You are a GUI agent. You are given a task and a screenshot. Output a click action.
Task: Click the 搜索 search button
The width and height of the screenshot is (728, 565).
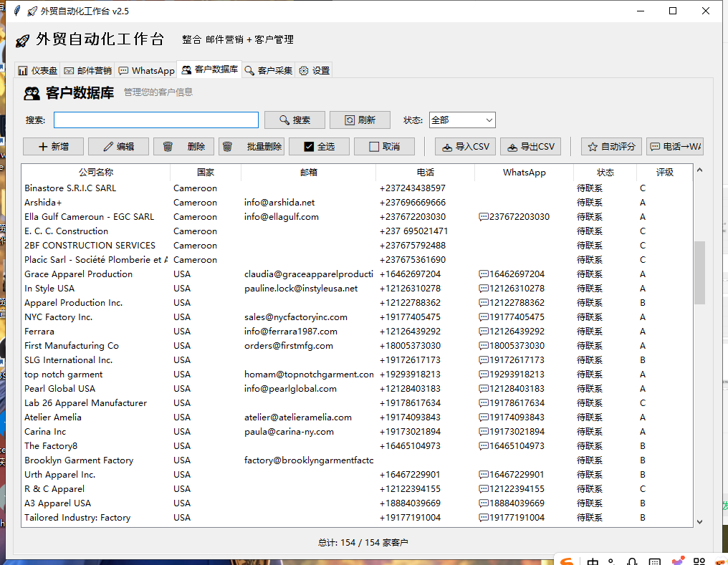coord(294,120)
